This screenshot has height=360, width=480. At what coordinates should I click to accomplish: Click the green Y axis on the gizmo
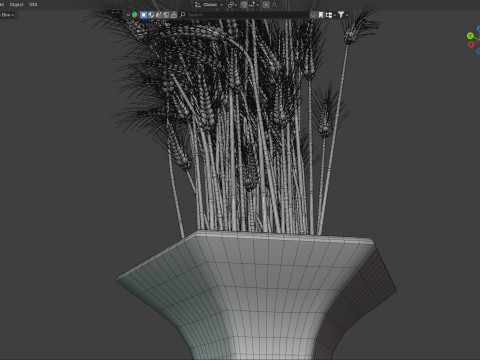470,36
